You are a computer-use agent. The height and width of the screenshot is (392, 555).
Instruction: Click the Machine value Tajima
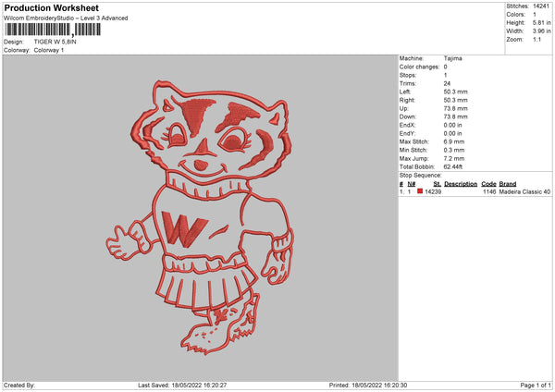coord(452,58)
